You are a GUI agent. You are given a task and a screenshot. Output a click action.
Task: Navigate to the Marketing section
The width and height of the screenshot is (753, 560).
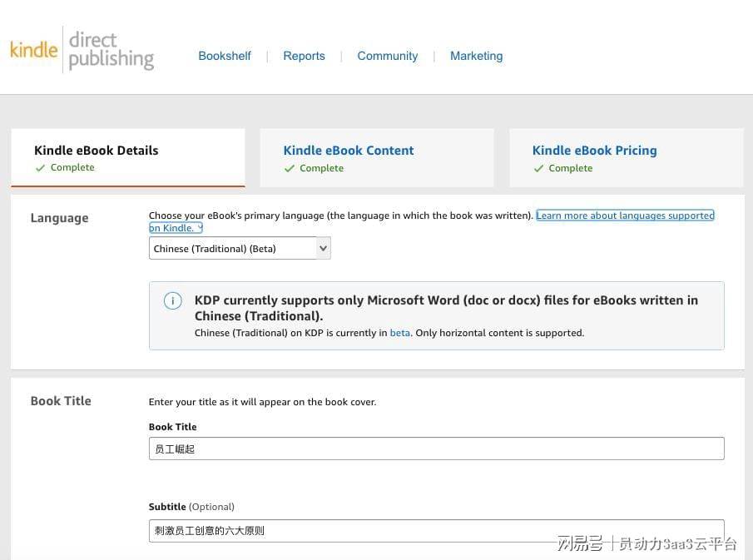(x=476, y=56)
